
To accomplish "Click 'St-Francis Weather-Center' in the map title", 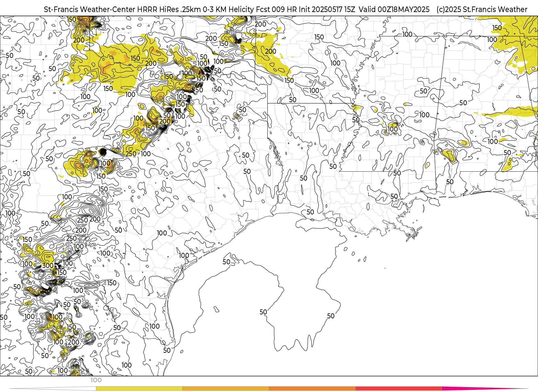I will [90, 10].
